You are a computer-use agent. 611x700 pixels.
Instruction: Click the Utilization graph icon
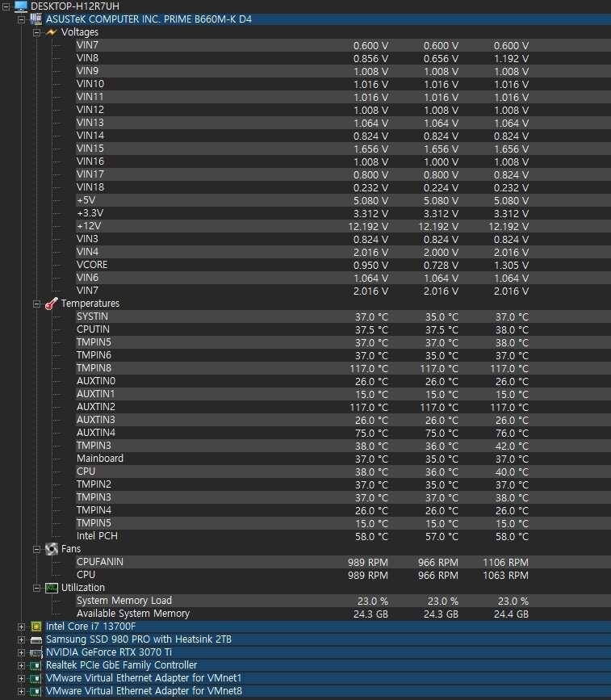tap(52, 588)
